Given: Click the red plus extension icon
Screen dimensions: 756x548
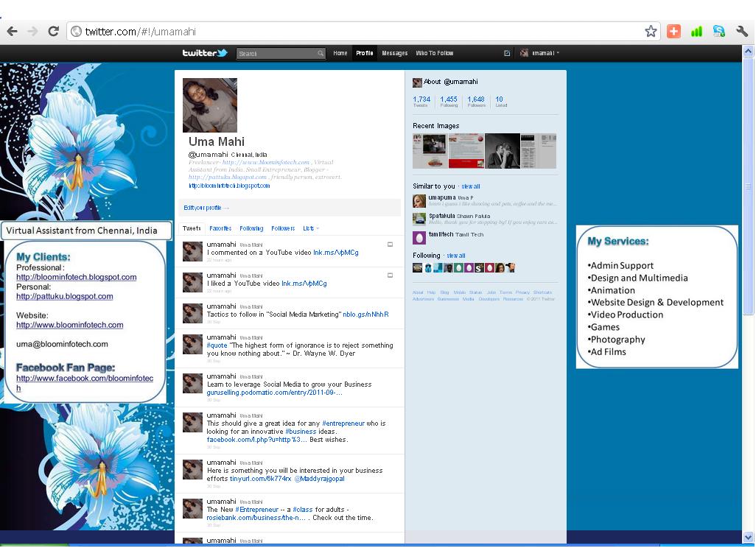Looking at the screenshot, I should pyautogui.click(x=673, y=32).
